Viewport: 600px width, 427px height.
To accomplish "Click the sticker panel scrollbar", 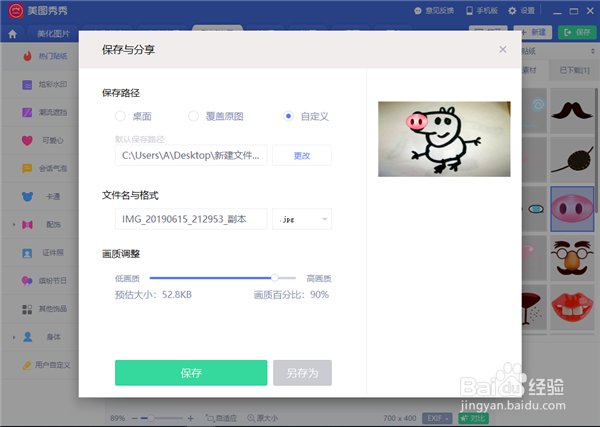I will (x=597, y=150).
